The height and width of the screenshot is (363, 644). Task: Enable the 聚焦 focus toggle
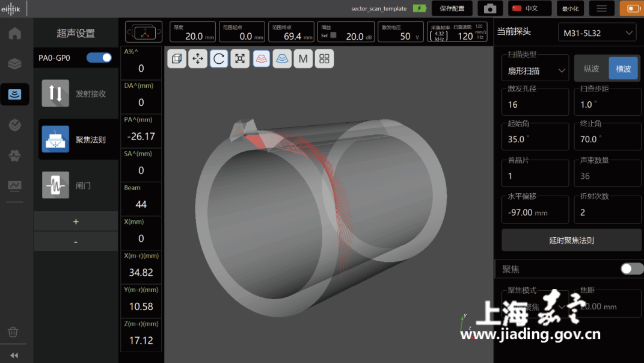point(631,268)
